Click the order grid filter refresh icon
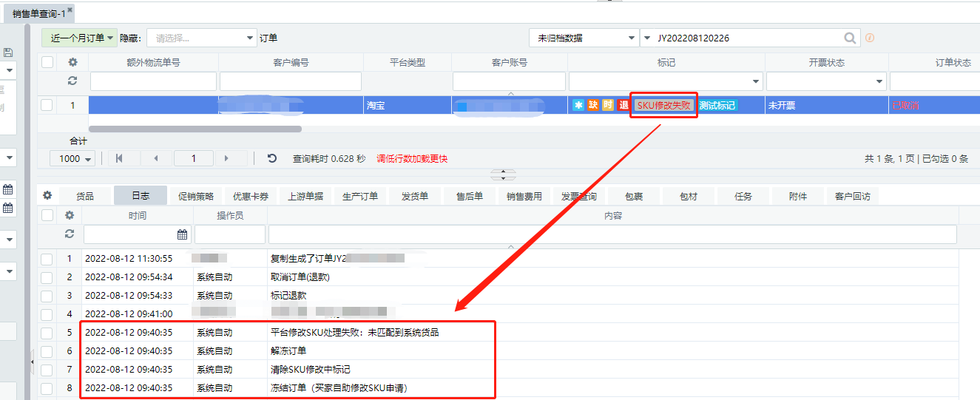Viewport: 980px width, 400px height. click(72, 81)
